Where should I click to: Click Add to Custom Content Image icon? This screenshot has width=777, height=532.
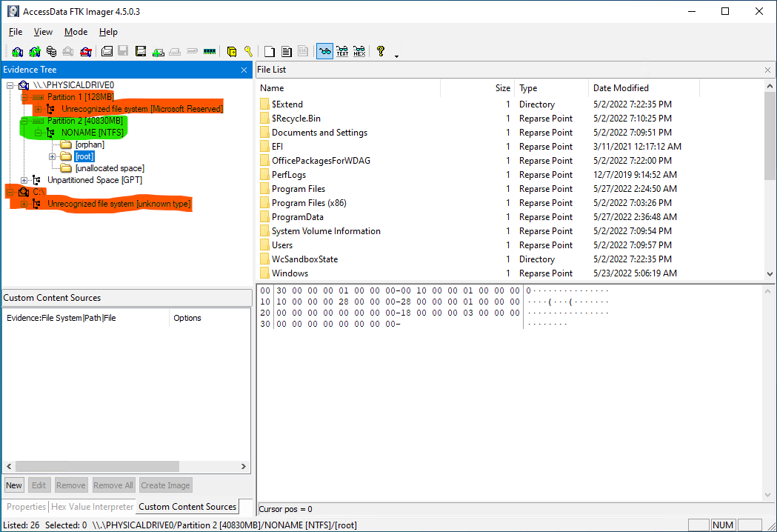click(x=158, y=51)
